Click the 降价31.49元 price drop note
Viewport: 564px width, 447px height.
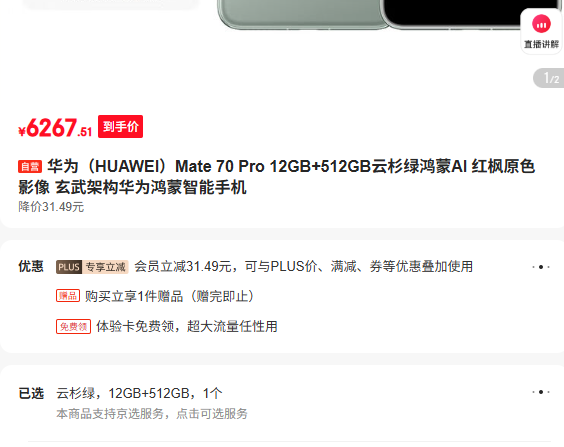pos(51,207)
